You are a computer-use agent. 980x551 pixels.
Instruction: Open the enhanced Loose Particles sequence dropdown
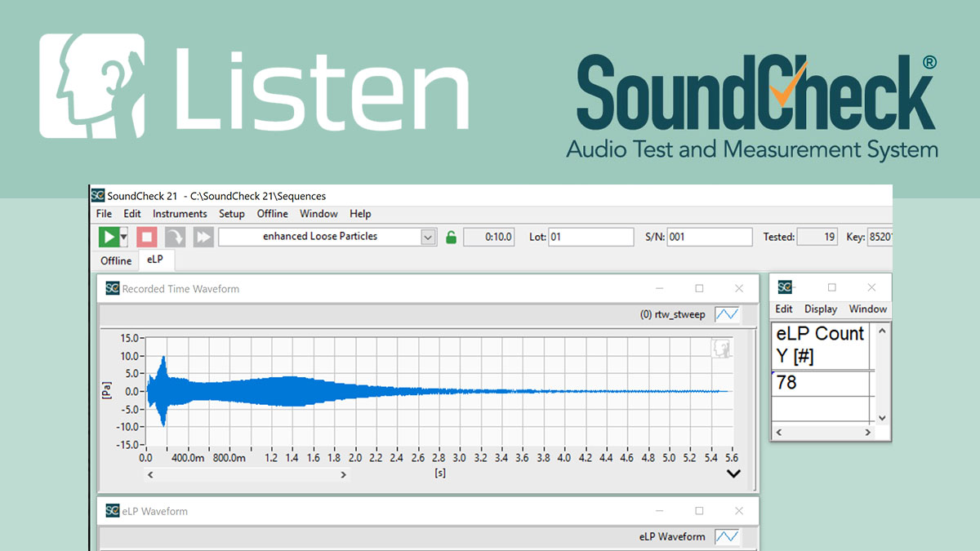point(429,236)
